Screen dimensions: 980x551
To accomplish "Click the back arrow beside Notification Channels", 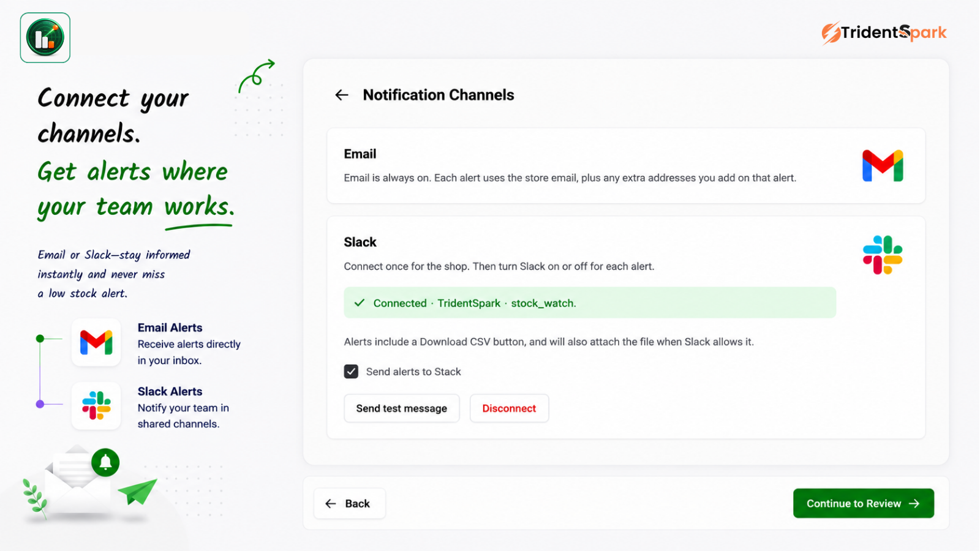I will coord(342,95).
